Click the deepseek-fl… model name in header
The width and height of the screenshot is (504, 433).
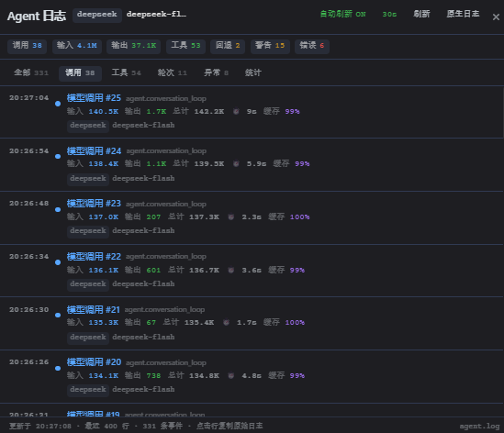click(x=156, y=14)
